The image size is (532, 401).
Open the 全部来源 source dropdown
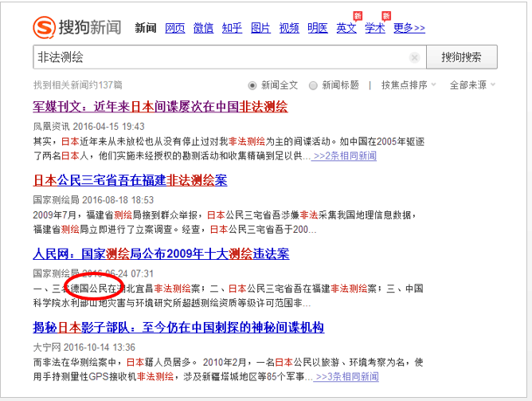[472, 85]
